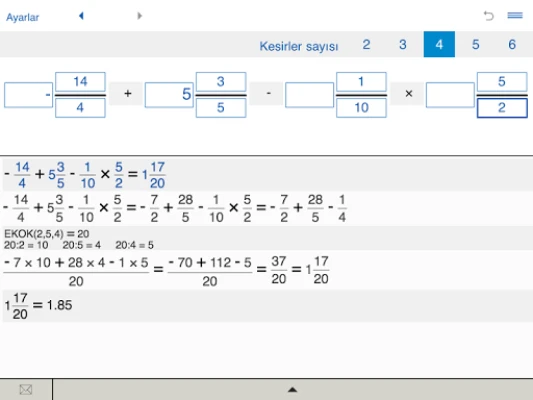The width and height of the screenshot is (533, 400).
Task: Expand bottom panel with up triangle
Action: pos(292,390)
